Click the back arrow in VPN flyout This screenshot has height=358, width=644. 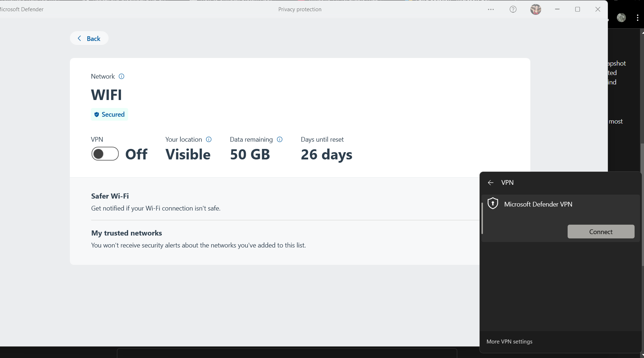(491, 183)
